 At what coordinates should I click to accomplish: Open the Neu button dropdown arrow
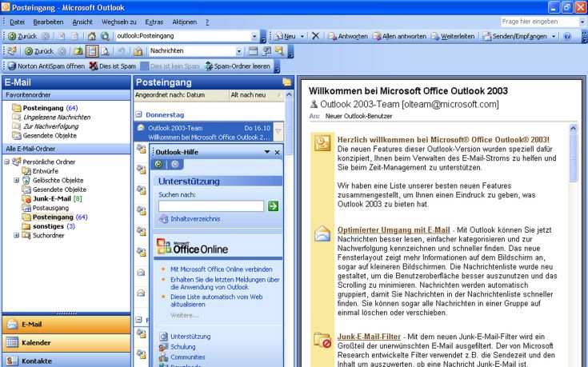(302, 36)
